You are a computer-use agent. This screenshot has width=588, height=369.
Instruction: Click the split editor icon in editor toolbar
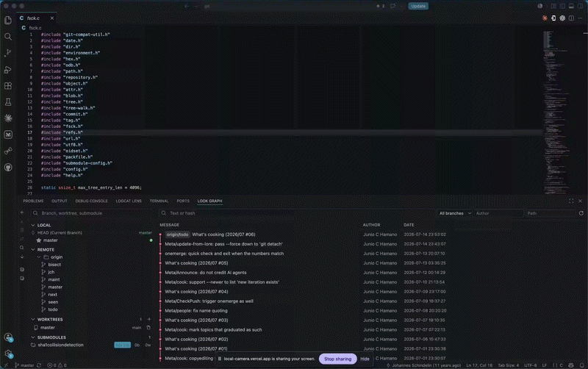(571, 18)
